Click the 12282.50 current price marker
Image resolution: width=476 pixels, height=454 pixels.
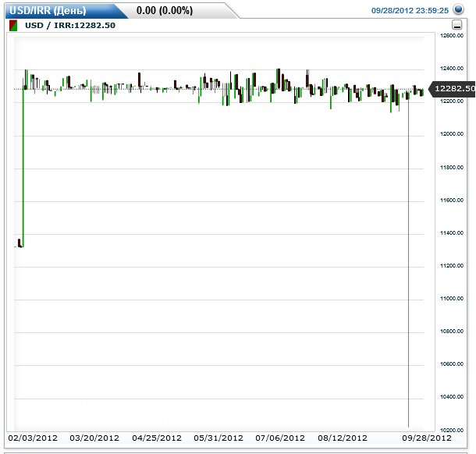(x=453, y=89)
